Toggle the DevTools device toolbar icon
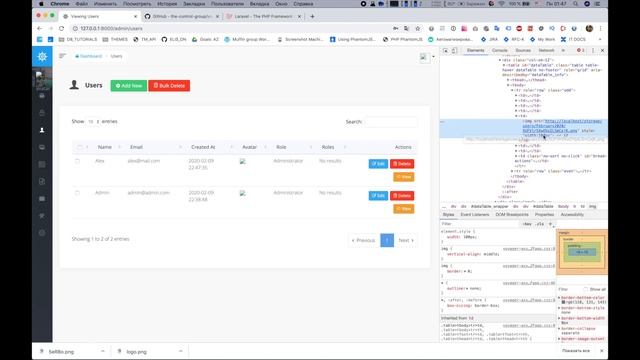The width and height of the screenshot is (640, 360). pyautogui.click(x=454, y=51)
